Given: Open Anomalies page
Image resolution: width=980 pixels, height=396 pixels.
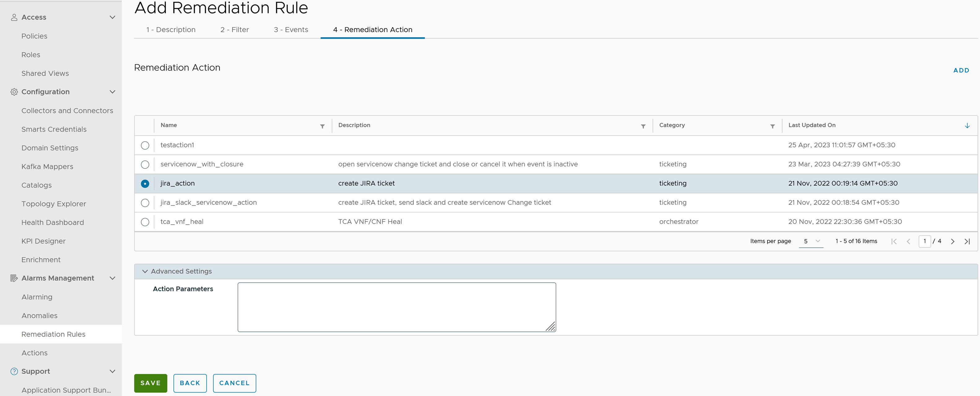Looking at the screenshot, I should [39, 316].
